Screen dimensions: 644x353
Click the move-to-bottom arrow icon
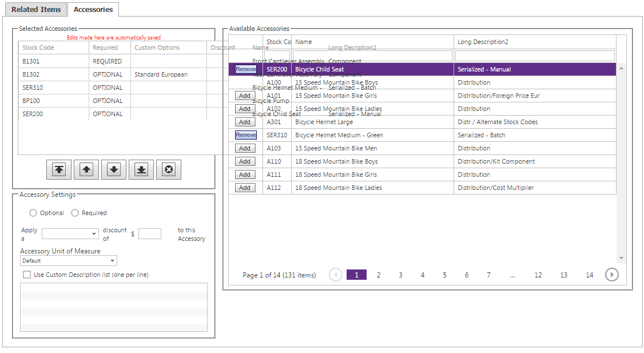[x=141, y=169]
